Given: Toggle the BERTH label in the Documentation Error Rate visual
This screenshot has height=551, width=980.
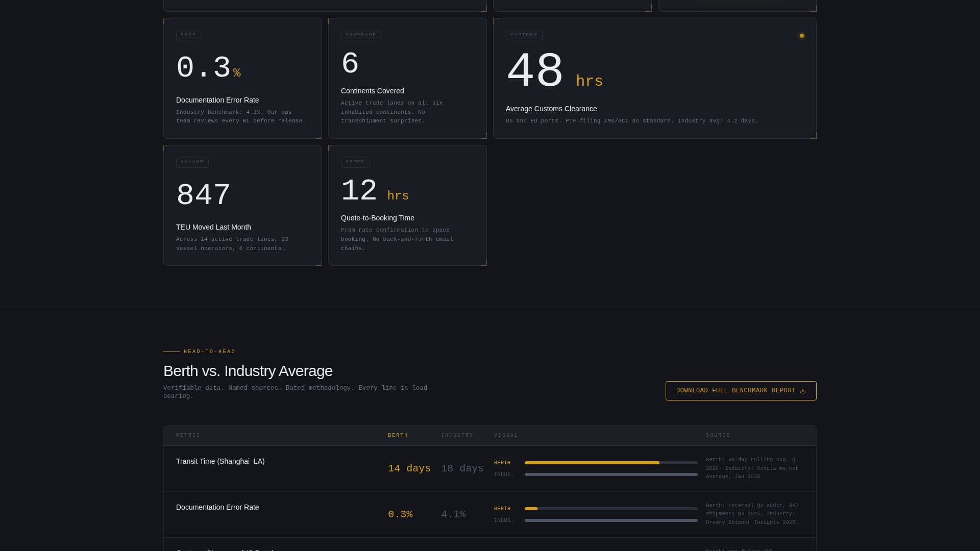Looking at the screenshot, I should (502, 508).
